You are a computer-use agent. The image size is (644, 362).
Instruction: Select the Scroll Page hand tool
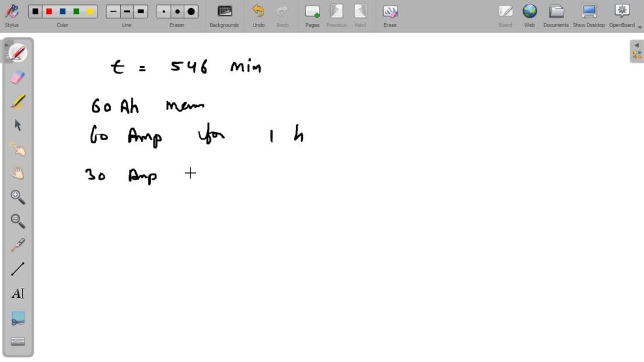18,173
